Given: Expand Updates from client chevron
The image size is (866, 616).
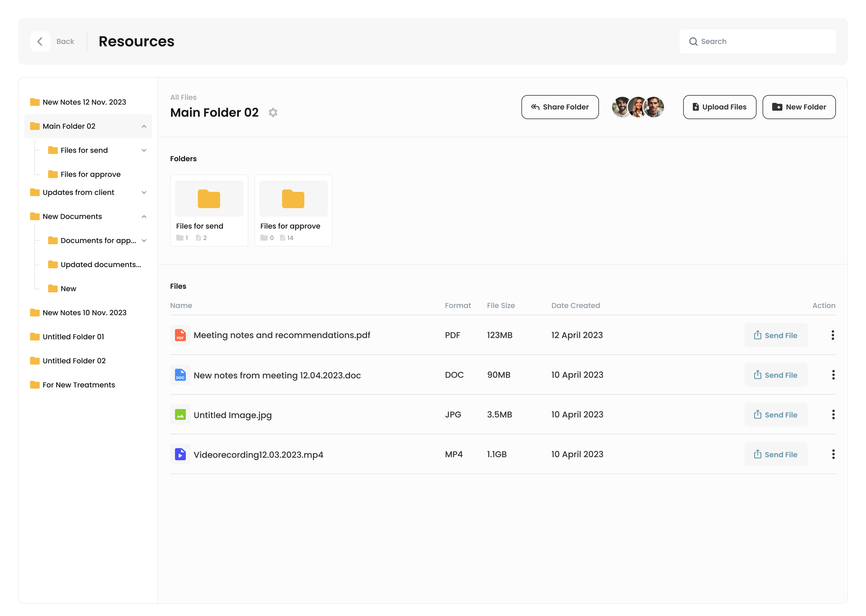Looking at the screenshot, I should click(x=144, y=192).
